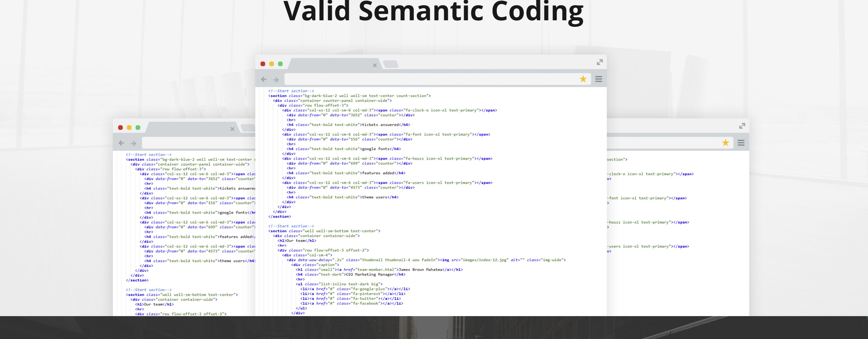Click "tickets answered" code line in left window
This screenshot has width=868, height=339.
coord(200,188)
